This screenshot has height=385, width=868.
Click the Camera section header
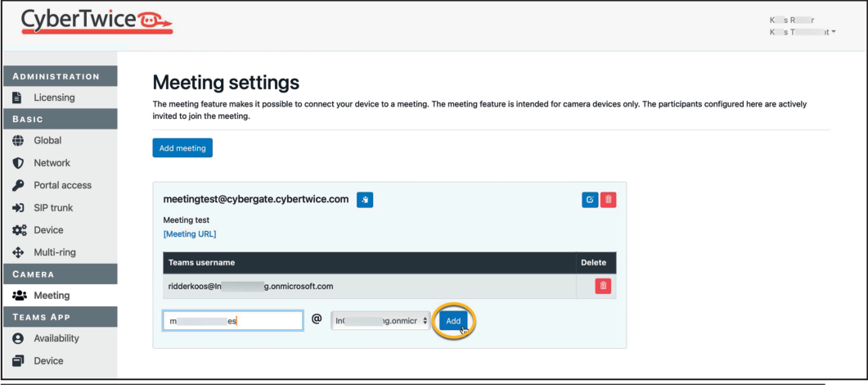tap(61, 274)
